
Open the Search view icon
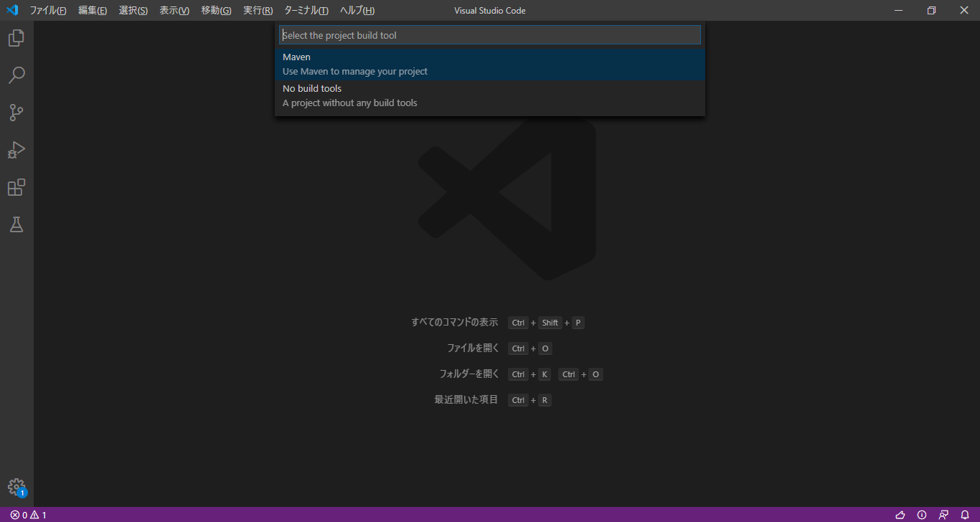pos(17,75)
